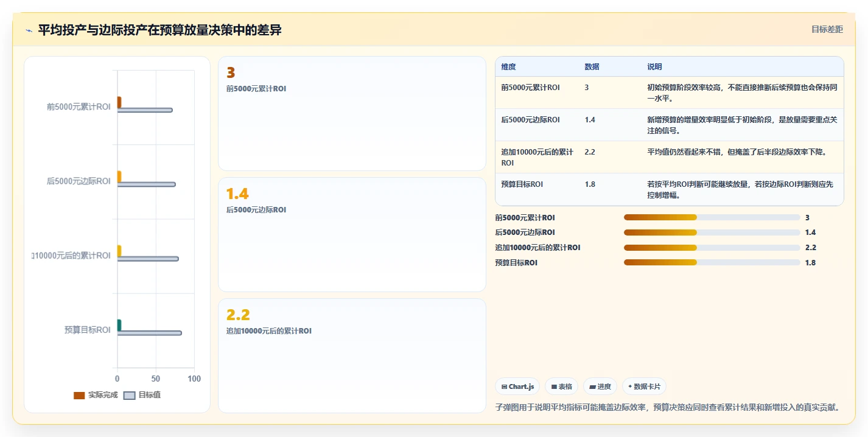Toggle the 目标值 legend swatch in the chart
The height and width of the screenshot is (437, 868).
click(x=129, y=395)
